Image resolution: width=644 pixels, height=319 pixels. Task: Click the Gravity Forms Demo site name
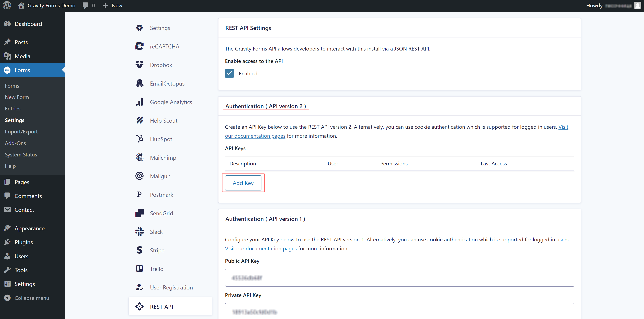click(x=51, y=5)
